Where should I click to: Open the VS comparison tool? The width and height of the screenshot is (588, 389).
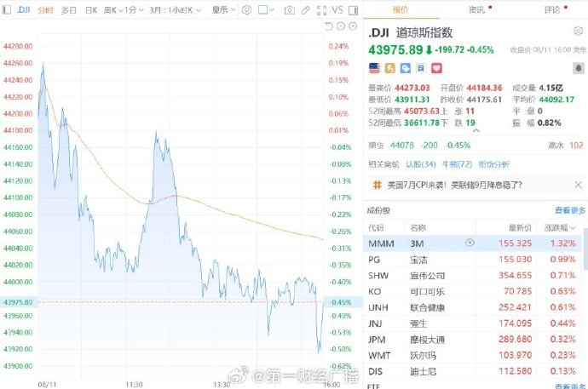click(337, 9)
